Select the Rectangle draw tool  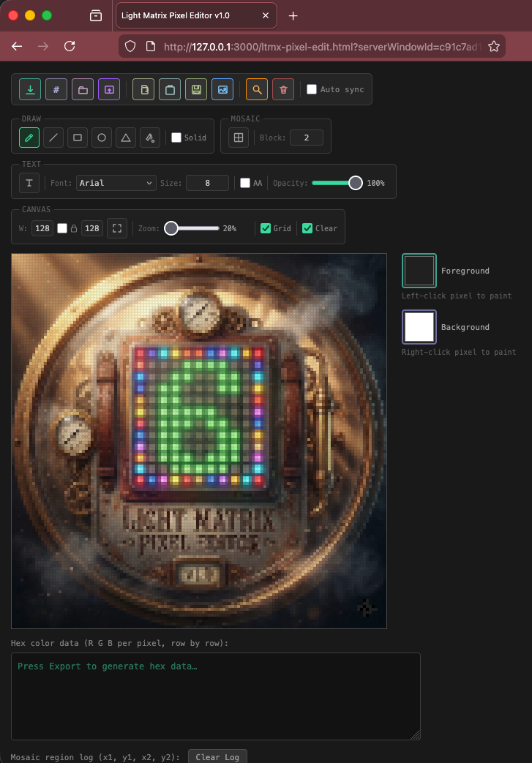pos(78,138)
